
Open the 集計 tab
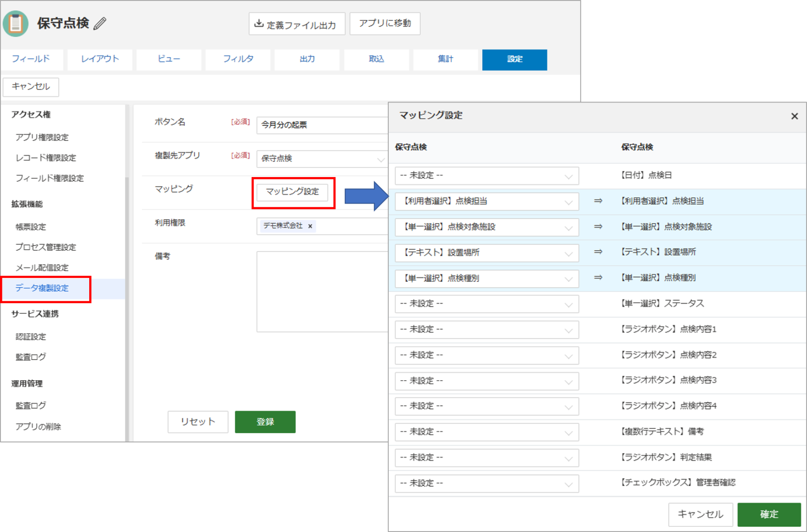pyautogui.click(x=445, y=59)
